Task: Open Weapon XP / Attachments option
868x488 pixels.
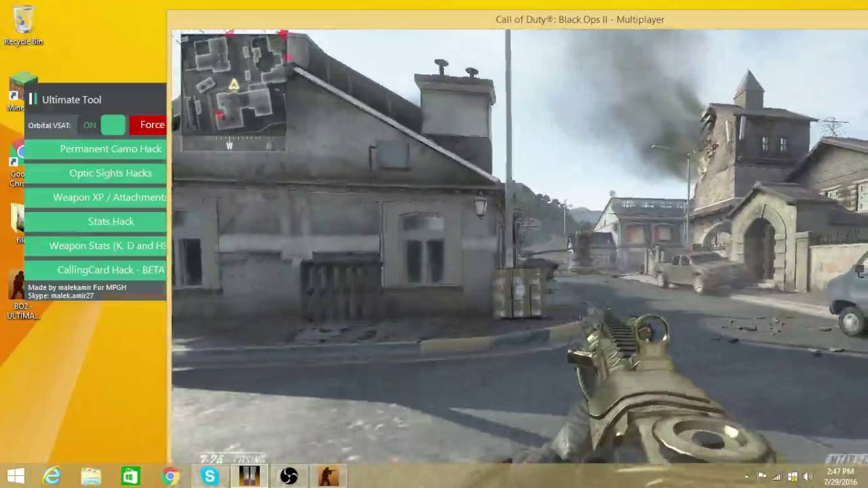Action: click(x=96, y=197)
